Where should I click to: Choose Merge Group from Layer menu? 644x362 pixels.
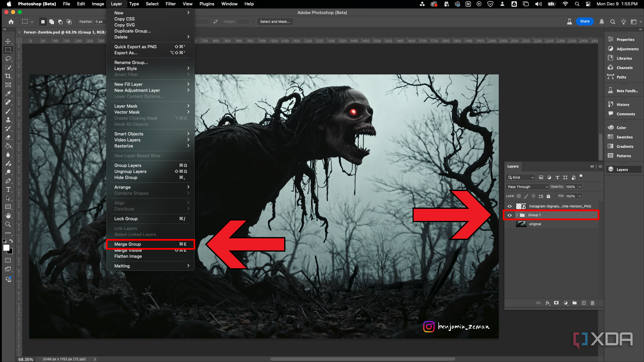pos(150,244)
